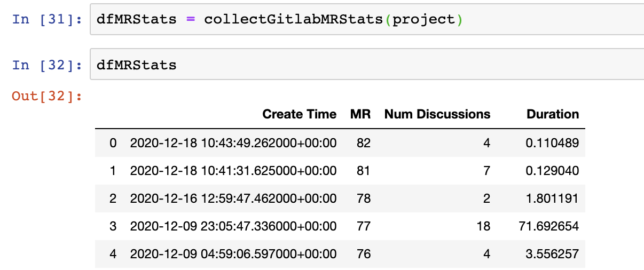Click the Num Discussions column header
This screenshot has width=644, height=270.
pos(437,114)
